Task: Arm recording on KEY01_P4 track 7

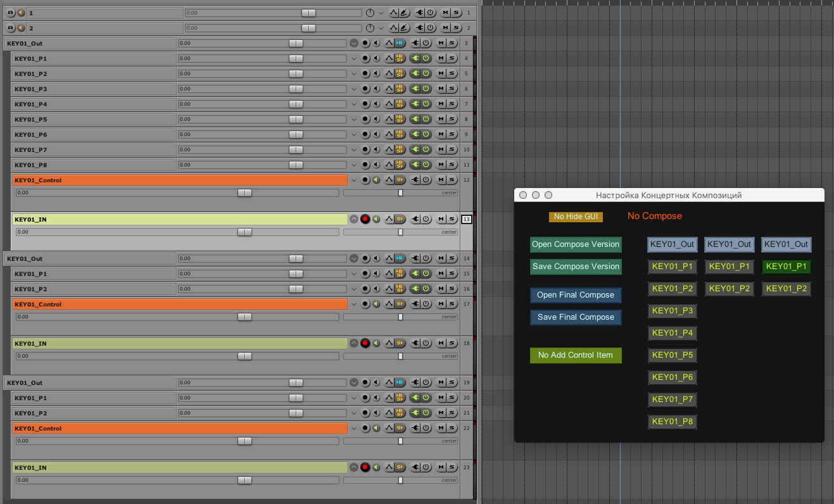Action: click(365, 104)
